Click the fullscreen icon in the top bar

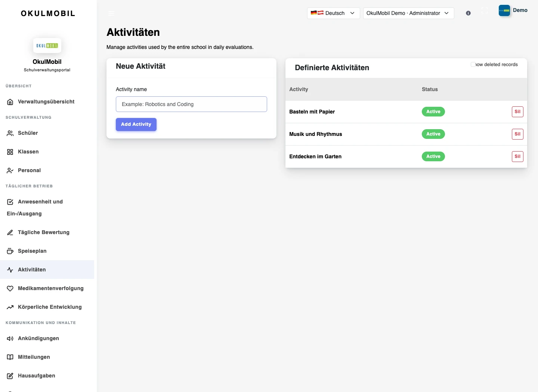click(485, 10)
